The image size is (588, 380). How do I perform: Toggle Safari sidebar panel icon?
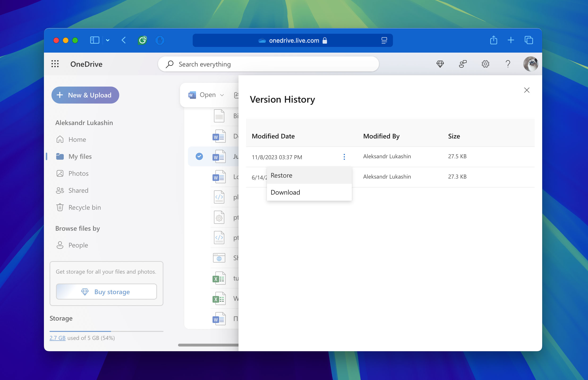[x=95, y=40]
